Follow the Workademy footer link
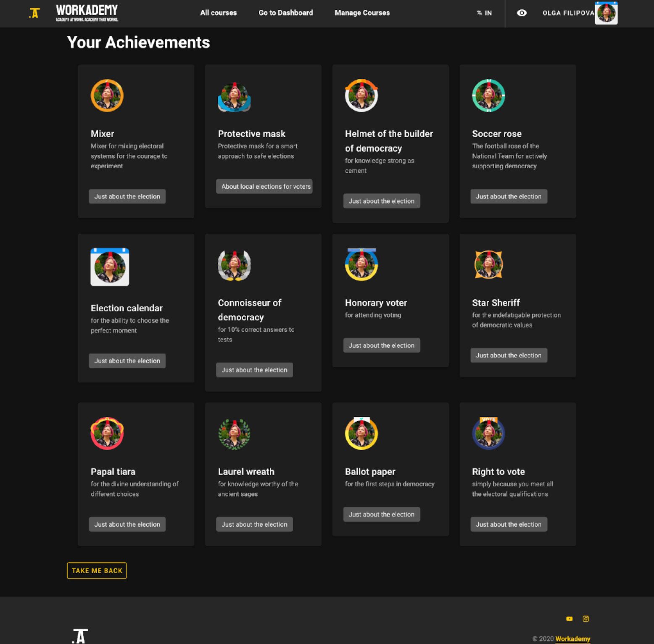654x644 pixels. pyautogui.click(x=573, y=639)
